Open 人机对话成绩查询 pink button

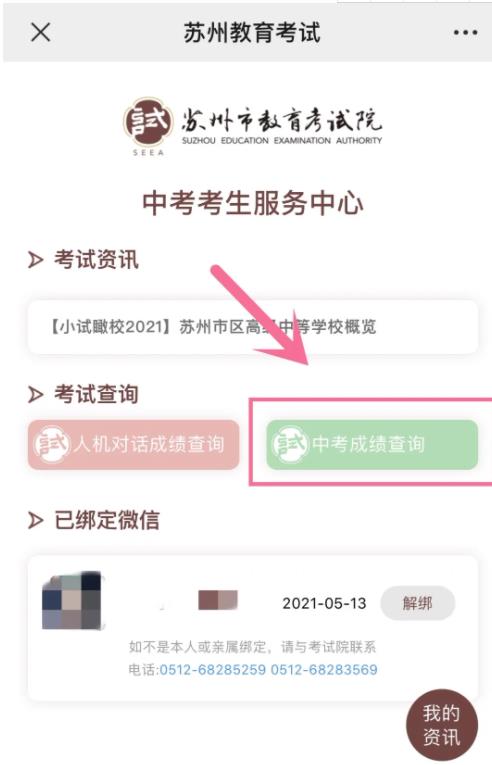(x=133, y=444)
